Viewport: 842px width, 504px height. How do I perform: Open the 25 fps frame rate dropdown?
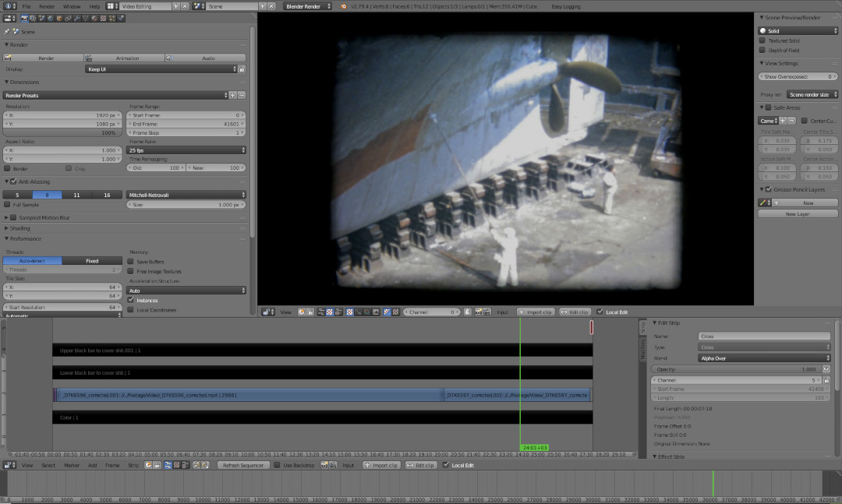pos(186,150)
